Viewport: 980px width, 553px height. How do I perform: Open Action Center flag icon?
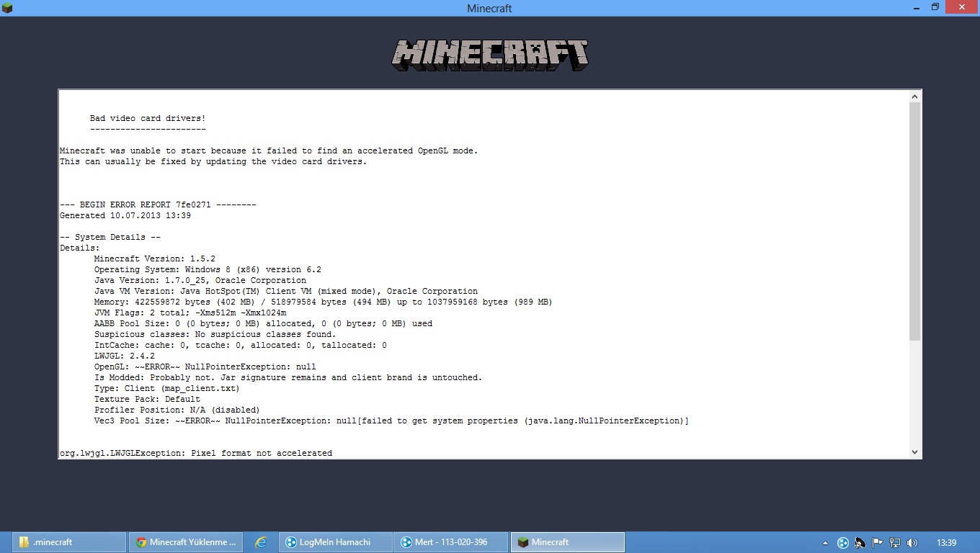tap(877, 543)
